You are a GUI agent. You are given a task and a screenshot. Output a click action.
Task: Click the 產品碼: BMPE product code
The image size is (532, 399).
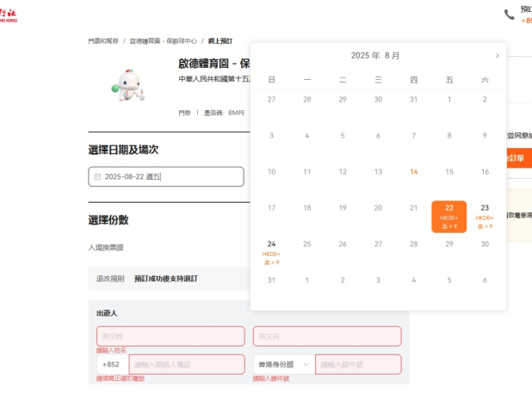point(225,113)
